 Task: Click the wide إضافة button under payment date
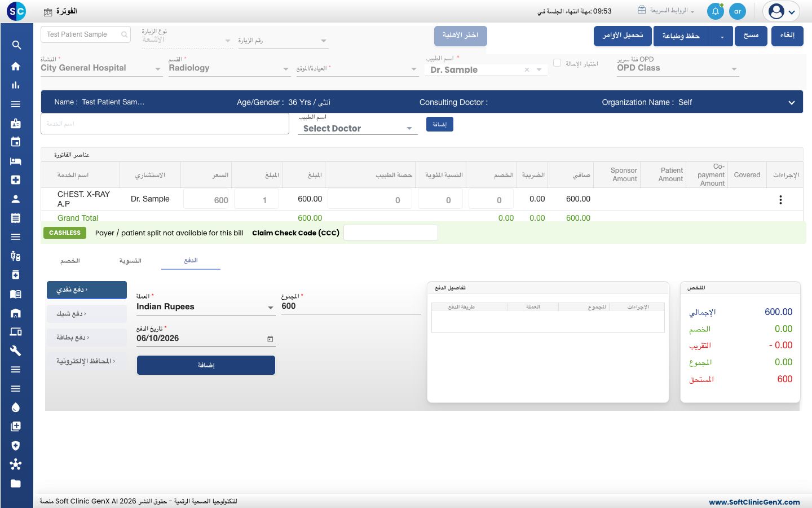(x=206, y=365)
